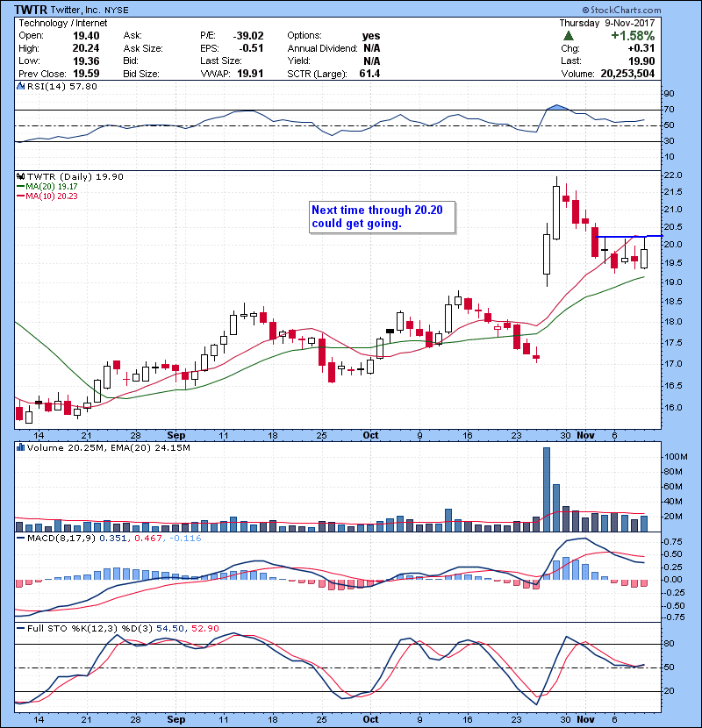Click the MACD signal value 0.467
The width and height of the screenshot is (702, 728).
point(147,539)
